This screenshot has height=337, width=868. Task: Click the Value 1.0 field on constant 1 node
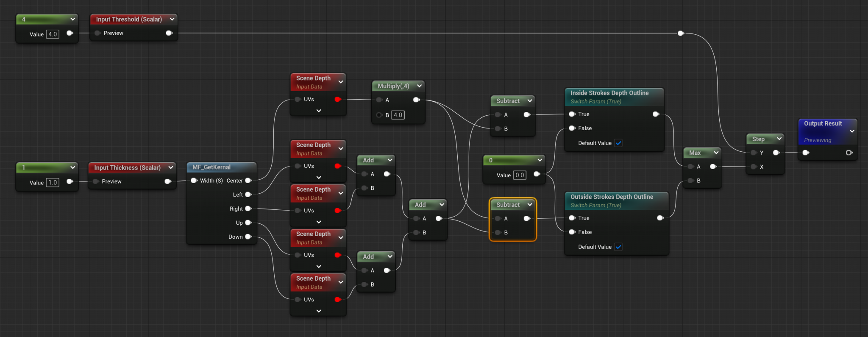pos(53,182)
